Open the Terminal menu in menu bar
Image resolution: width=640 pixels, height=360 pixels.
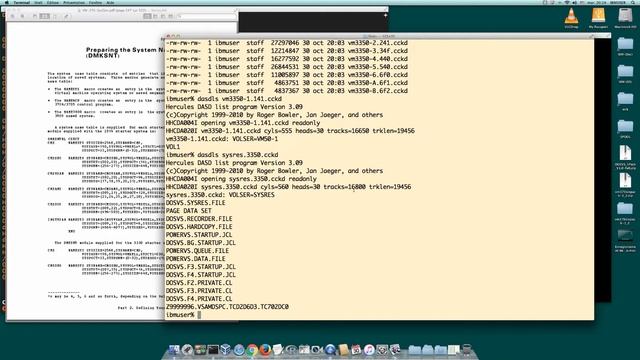21,2
